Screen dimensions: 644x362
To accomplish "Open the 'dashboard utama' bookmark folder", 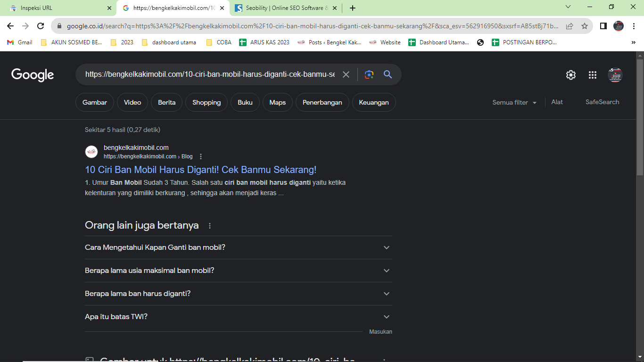I will pos(168,42).
